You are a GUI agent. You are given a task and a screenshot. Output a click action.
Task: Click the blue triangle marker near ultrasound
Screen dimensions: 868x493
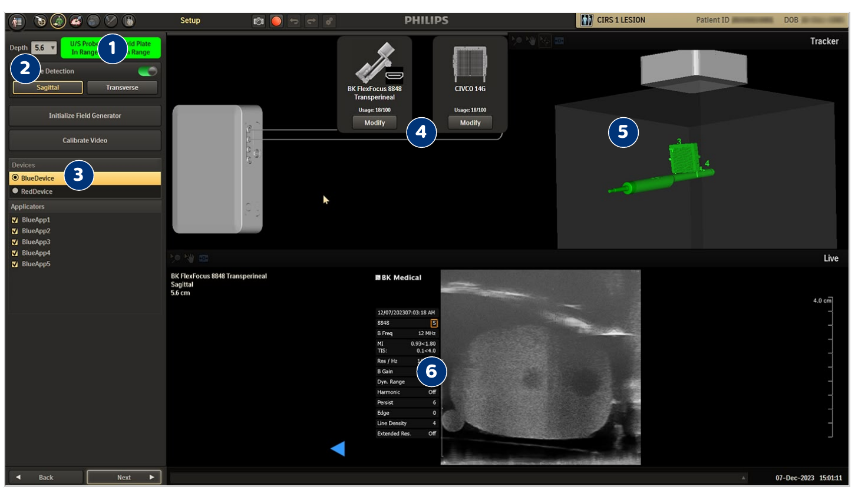tap(338, 449)
